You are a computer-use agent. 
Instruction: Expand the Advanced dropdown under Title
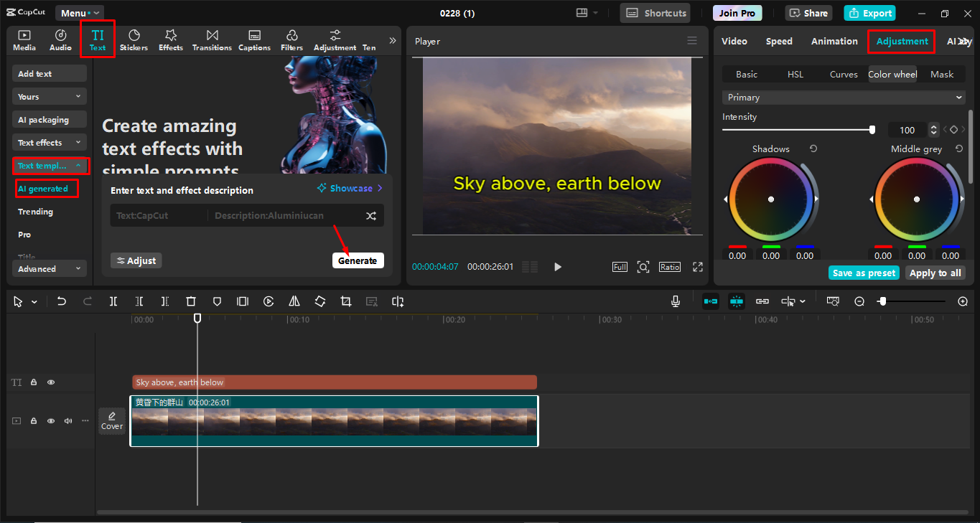(x=49, y=268)
